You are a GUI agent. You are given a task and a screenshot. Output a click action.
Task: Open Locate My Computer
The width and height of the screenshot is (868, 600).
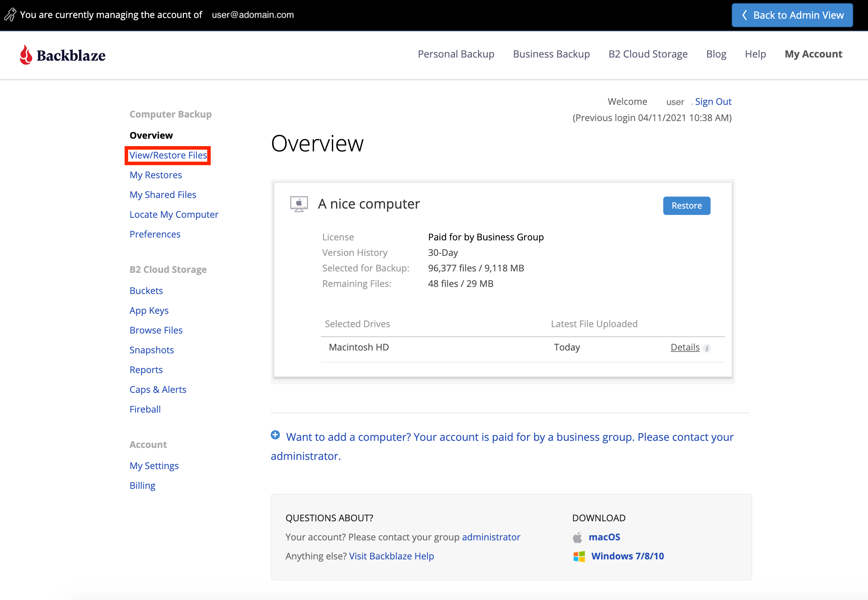[x=174, y=215]
